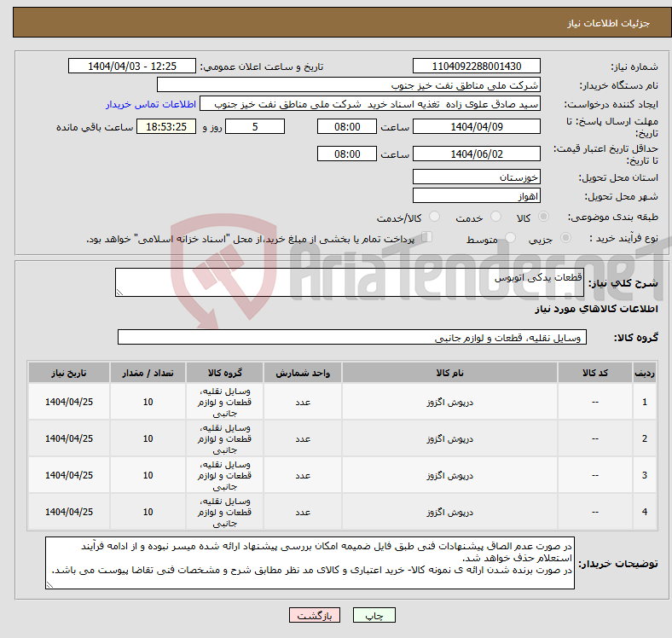
Task: Click the buyer name field شرکت ملی مناطق نفت خیز جنوب
Action: pyautogui.click(x=349, y=85)
